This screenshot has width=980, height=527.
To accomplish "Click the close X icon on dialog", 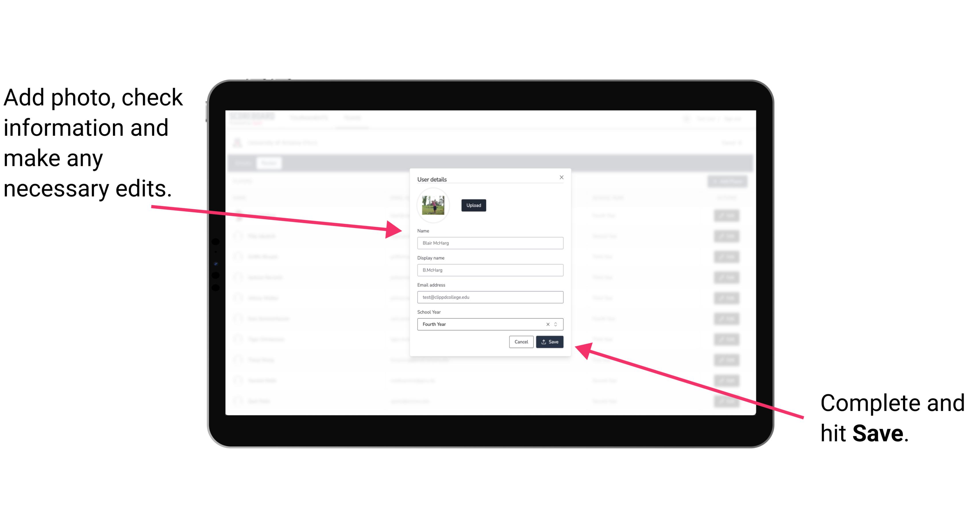I will pos(561,177).
